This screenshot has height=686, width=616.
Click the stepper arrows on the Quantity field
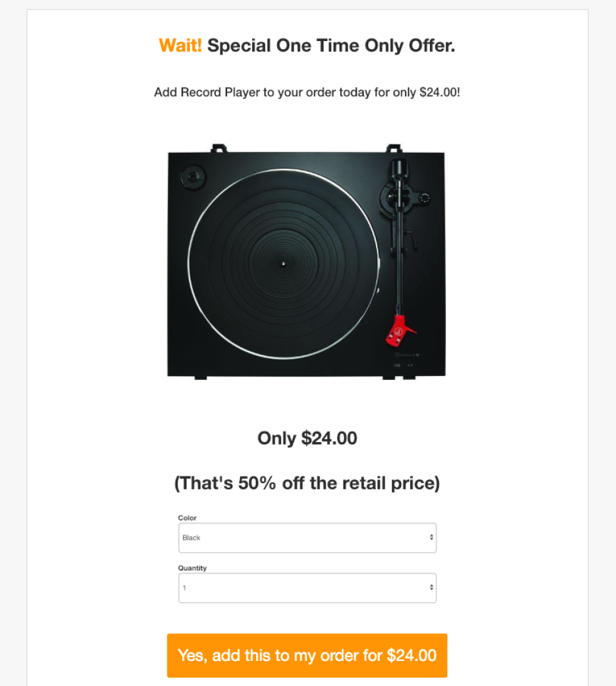click(431, 587)
